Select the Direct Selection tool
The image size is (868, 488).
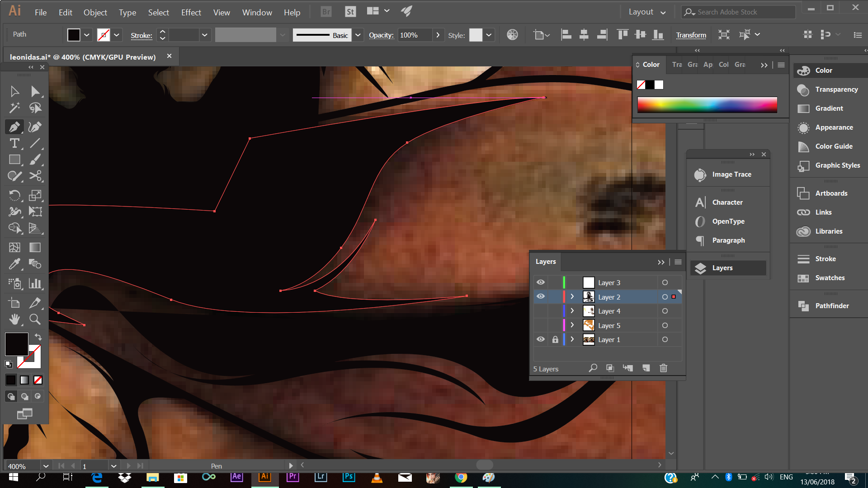click(x=35, y=91)
